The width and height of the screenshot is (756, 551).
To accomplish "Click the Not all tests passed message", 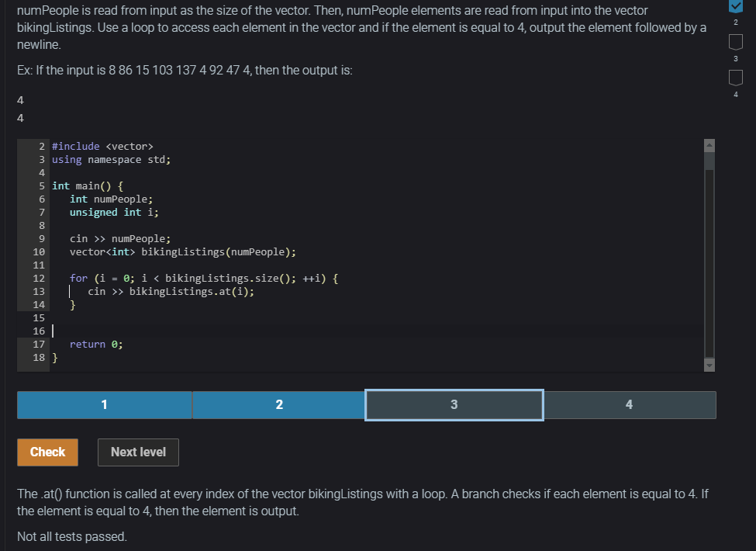I will coord(71,535).
